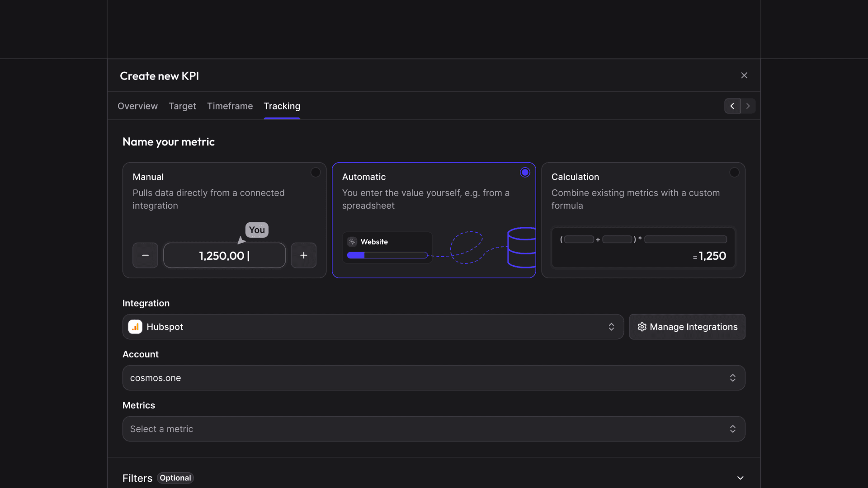Screen dimensions: 868x488
Task: Click the Calculation formula preview box
Action: [643, 248]
